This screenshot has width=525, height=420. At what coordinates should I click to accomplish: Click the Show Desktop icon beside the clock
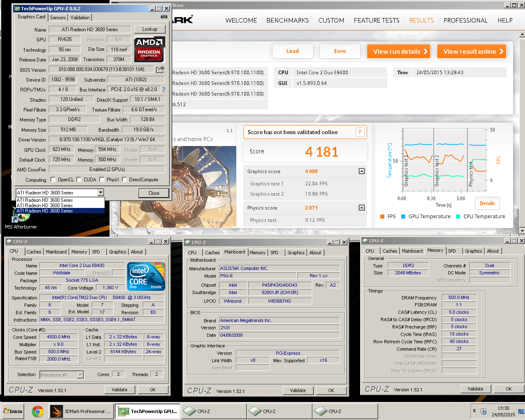[x=522, y=411]
